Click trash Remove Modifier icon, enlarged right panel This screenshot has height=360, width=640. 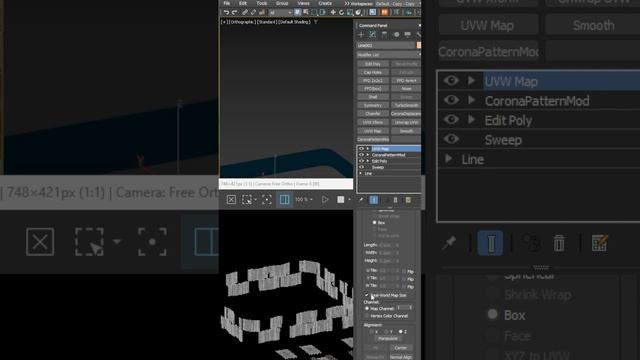click(x=559, y=243)
